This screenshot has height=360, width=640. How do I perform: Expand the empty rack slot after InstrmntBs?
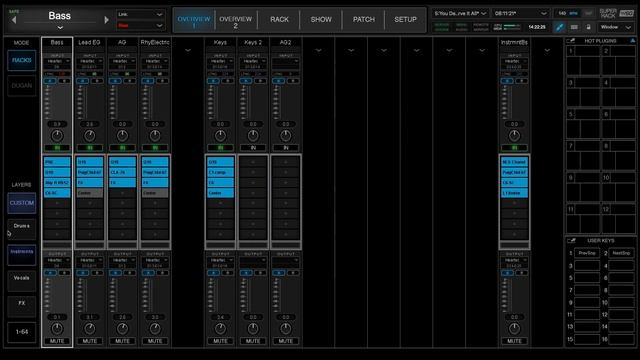[x=547, y=50]
